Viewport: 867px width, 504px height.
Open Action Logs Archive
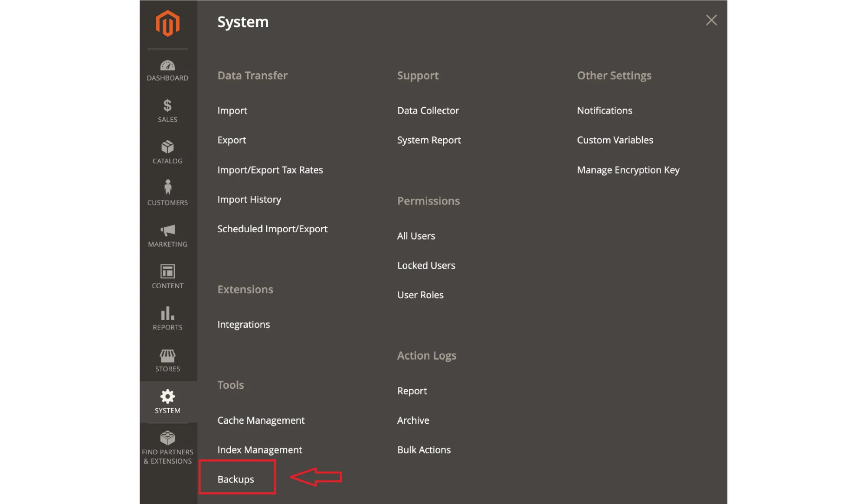[x=413, y=420]
